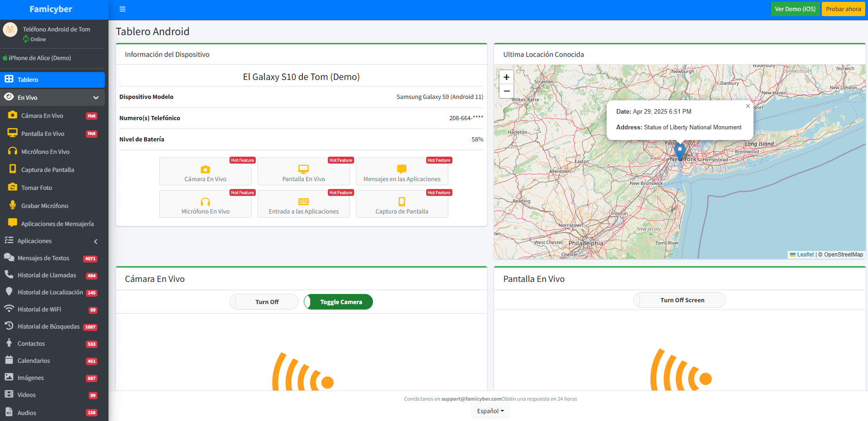868x421 pixels.
Task: Toggle the Turn Off Screen switch
Action: click(680, 300)
